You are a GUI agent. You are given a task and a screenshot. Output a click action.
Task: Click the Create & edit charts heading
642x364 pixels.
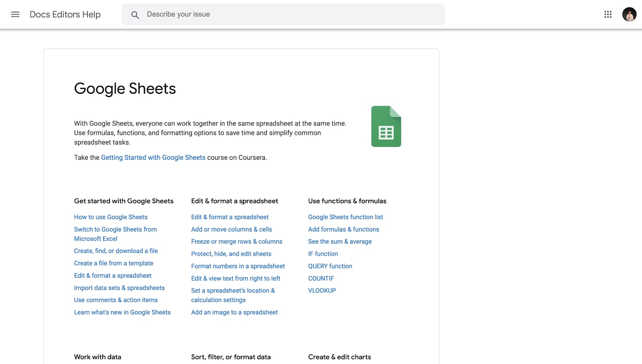coord(339,357)
